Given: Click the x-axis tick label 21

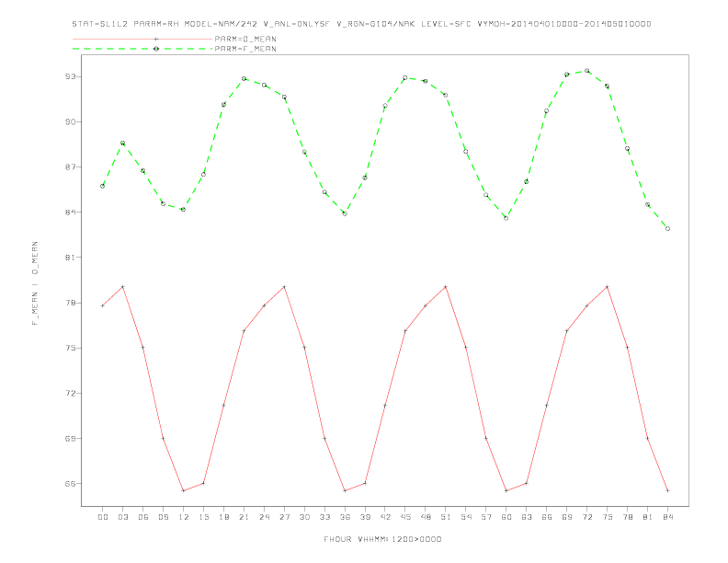Looking at the screenshot, I should [x=244, y=517].
